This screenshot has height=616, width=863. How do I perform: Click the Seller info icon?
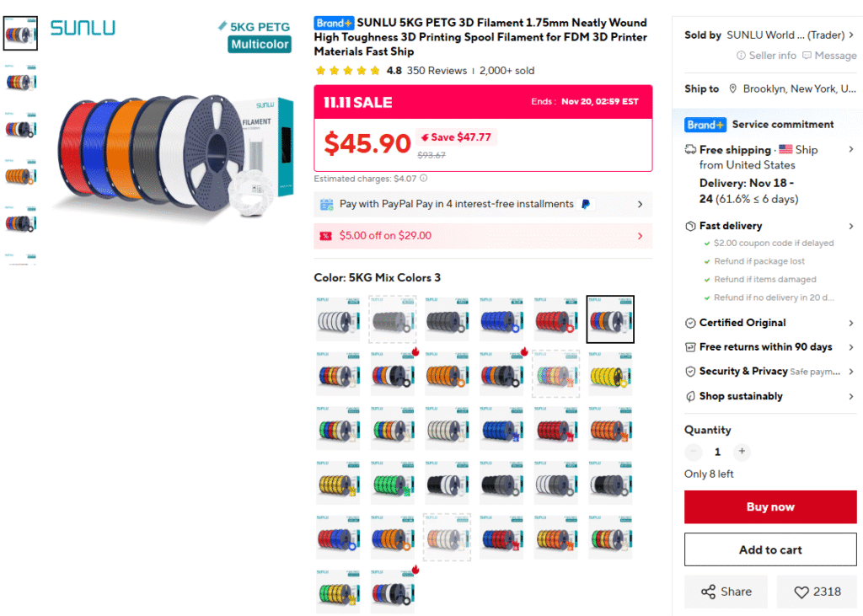tap(742, 56)
